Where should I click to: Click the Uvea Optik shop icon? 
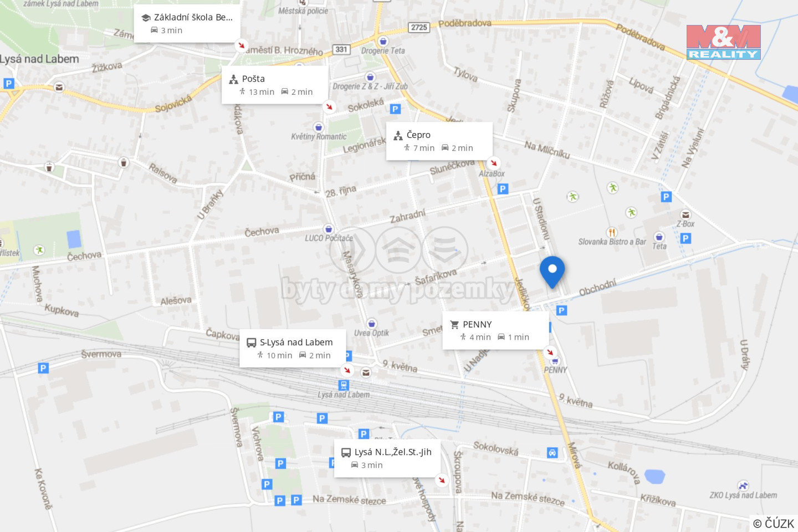click(372, 324)
